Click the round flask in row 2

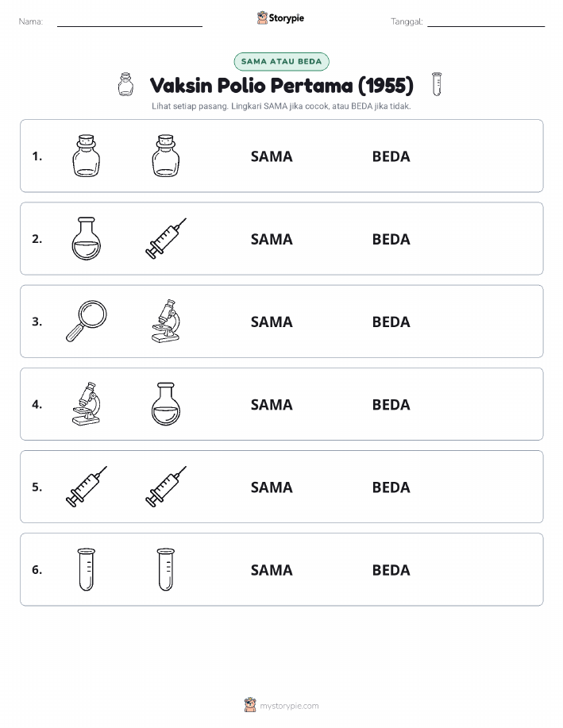[87, 239]
